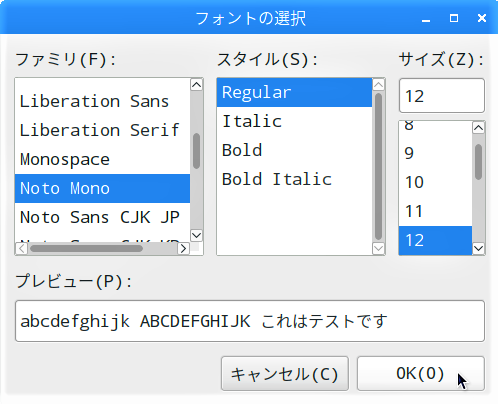Confirm with the OK(O) button
Viewport: 498px width, 404px height.
pyautogui.click(x=421, y=373)
